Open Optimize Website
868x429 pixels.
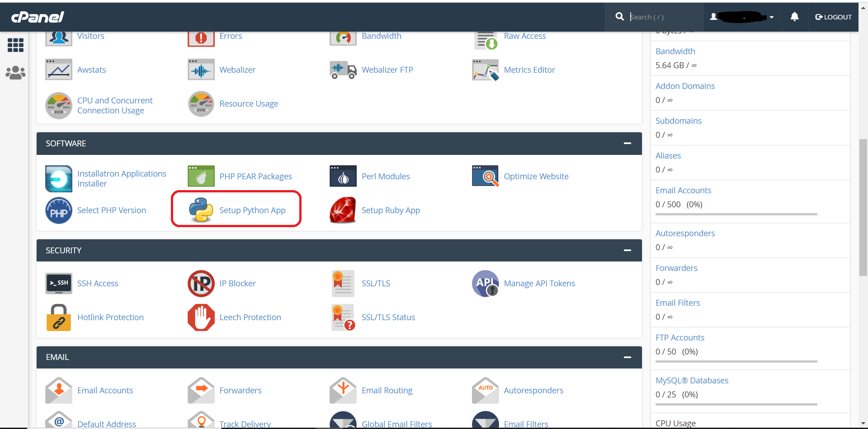click(x=536, y=176)
